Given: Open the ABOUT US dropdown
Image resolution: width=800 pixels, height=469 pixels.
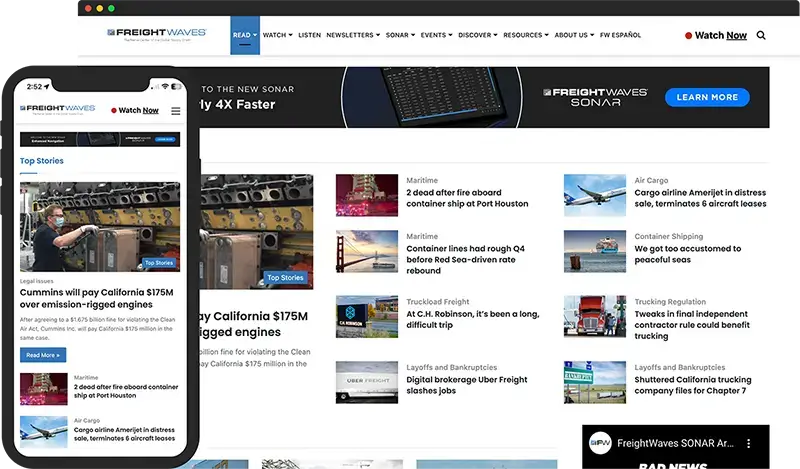Looking at the screenshot, I should (x=574, y=35).
